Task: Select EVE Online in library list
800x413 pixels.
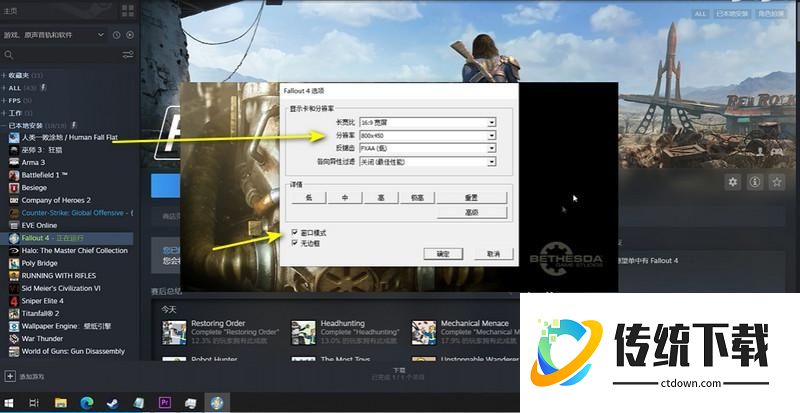Action: pyautogui.click(x=39, y=225)
